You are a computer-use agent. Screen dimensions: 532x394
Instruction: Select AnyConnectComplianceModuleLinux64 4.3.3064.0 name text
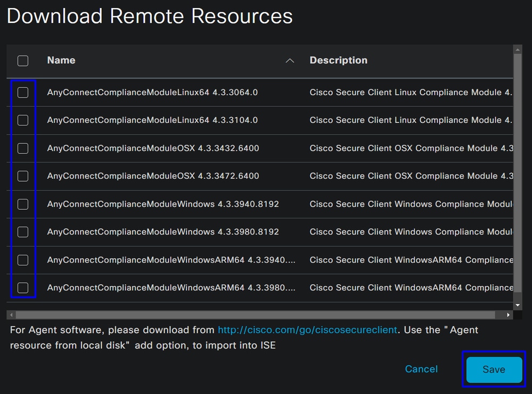152,92
